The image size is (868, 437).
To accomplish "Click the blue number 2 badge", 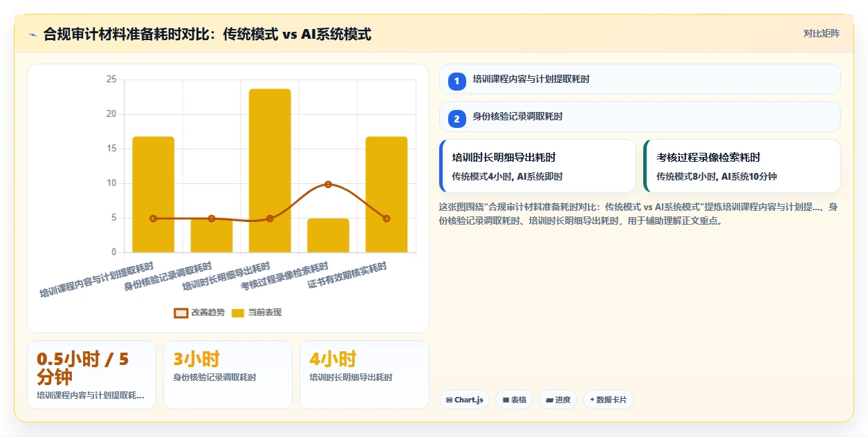I will point(456,119).
